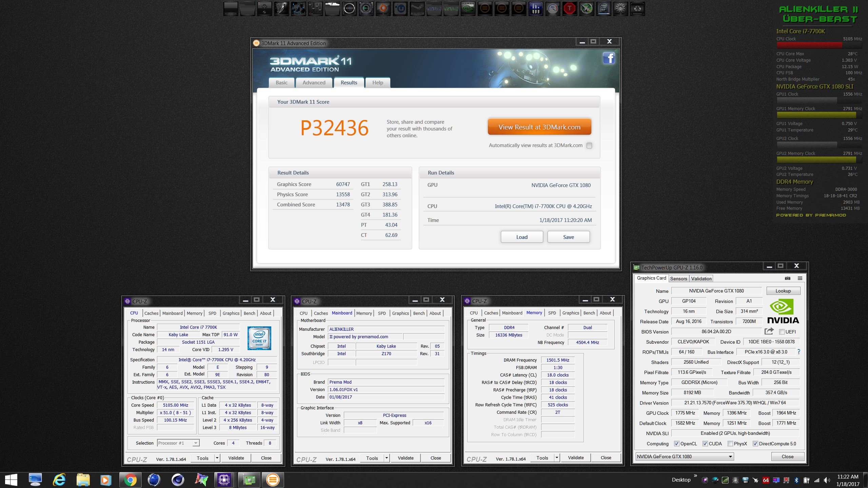This screenshot has width=868, height=488.
Task: Tick the automatically view results checkbox
Action: pyautogui.click(x=589, y=145)
